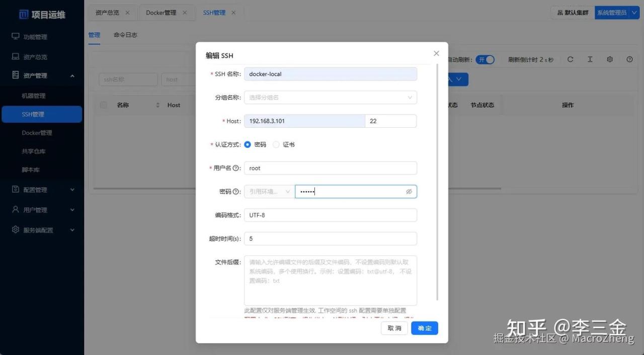644x355 pixels.
Task: Select the 证书 authentication radio button
Action: [x=276, y=145]
